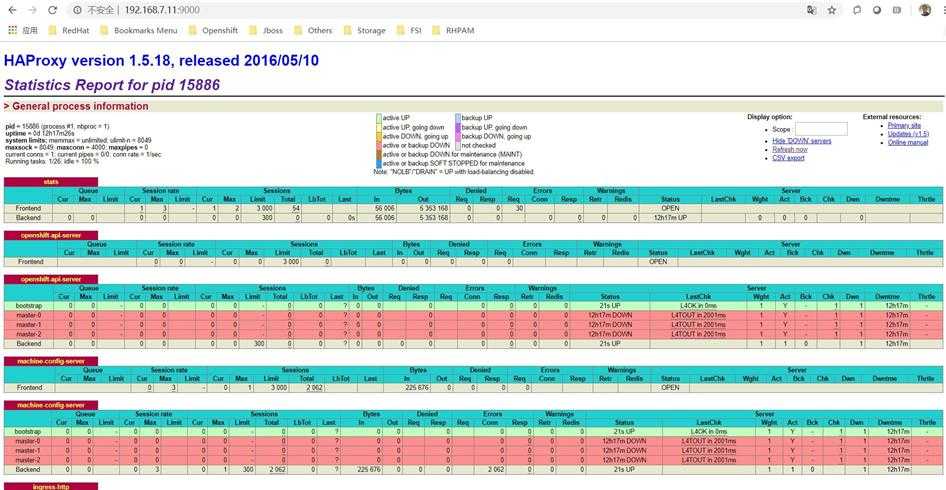This screenshot has width=946, height=490.
Task: Click 'master-2' in the openshift-api-server backend table
Action: pos(28,334)
